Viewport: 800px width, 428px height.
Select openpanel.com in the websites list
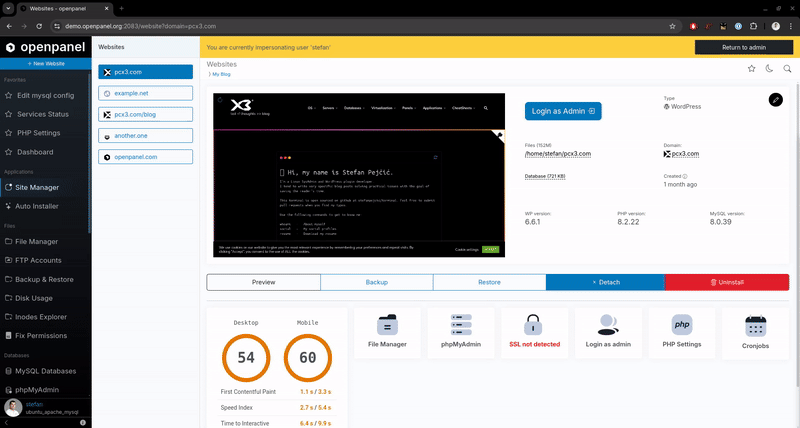(145, 157)
